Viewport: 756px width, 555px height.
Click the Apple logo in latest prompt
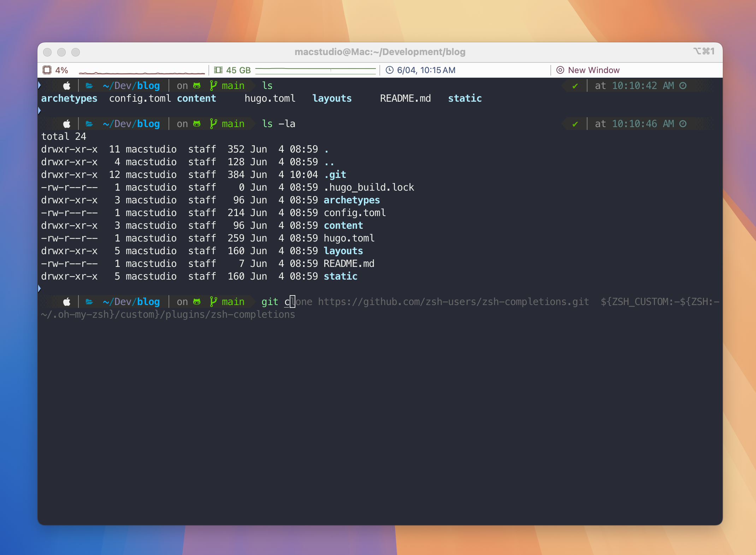67,302
